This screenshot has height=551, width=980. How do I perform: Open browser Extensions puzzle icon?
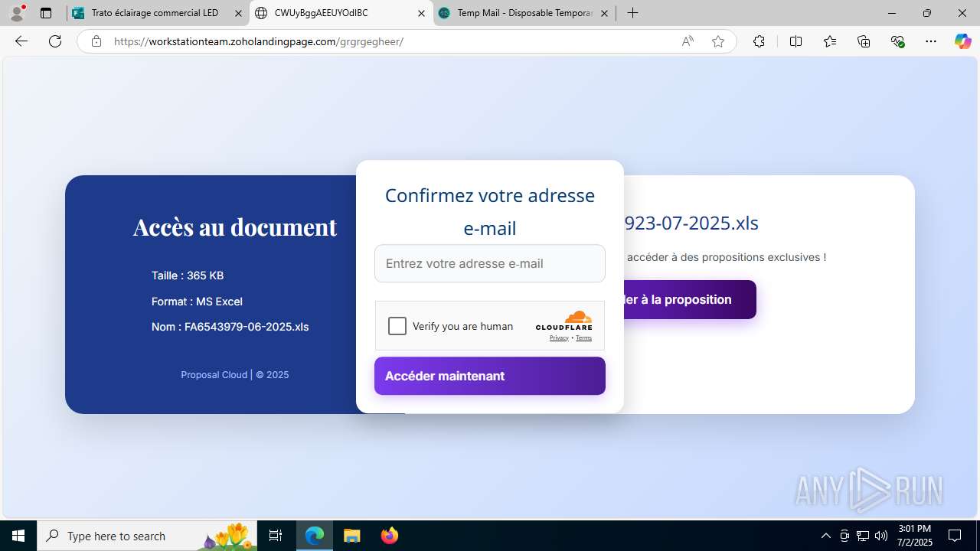point(759,41)
